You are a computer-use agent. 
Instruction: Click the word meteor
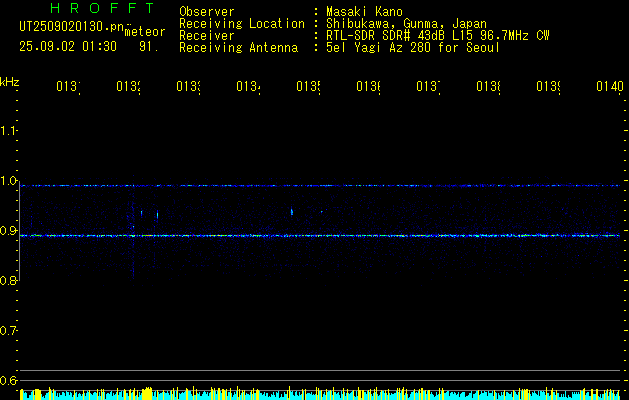(x=145, y=32)
